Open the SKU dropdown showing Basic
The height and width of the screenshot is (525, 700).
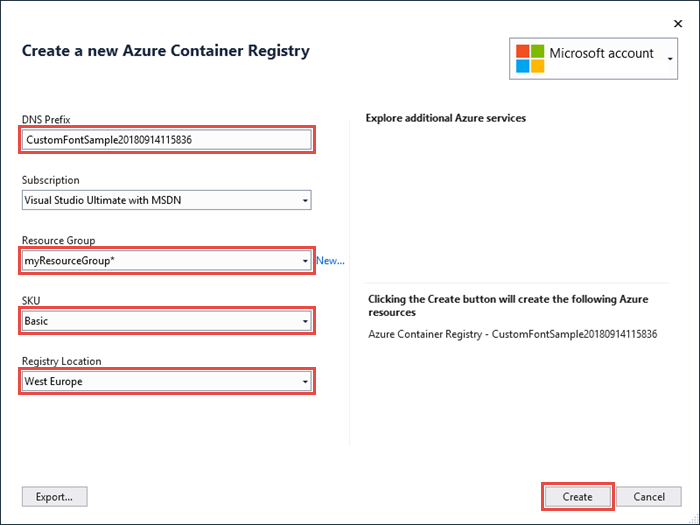point(167,321)
